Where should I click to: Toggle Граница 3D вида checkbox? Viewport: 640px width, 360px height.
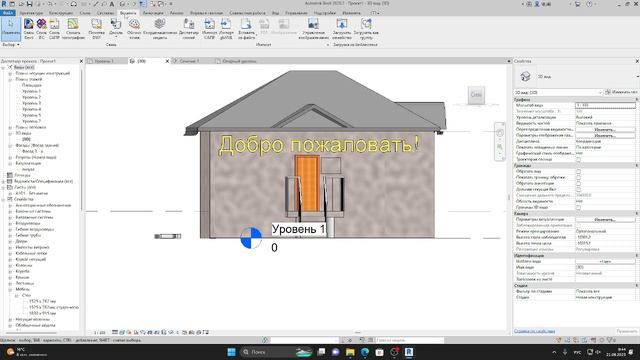[x=578, y=207]
